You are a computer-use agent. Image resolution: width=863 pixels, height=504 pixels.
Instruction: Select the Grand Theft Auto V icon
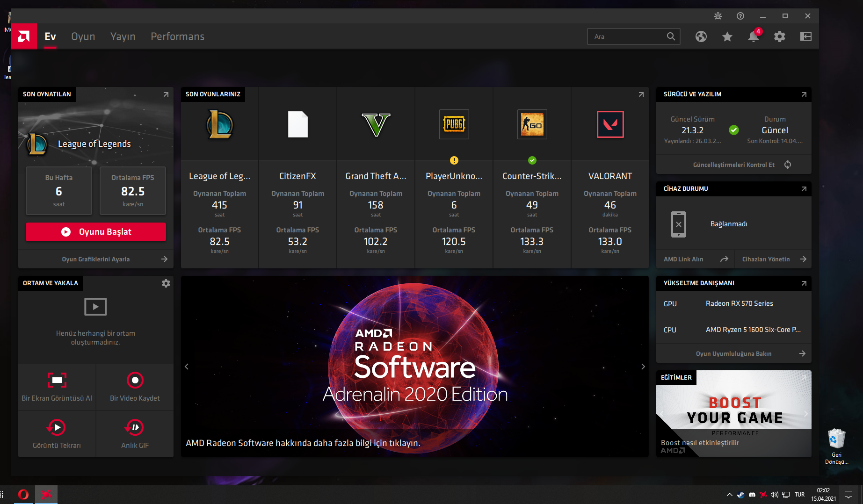[x=376, y=124]
